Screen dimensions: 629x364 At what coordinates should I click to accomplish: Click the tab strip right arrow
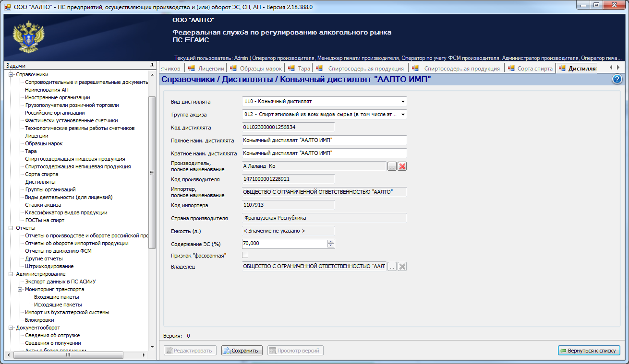(x=619, y=68)
